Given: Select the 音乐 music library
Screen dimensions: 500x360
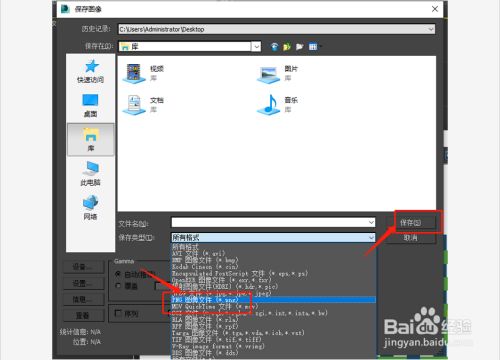Looking at the screenshot, I should point(277,104).
